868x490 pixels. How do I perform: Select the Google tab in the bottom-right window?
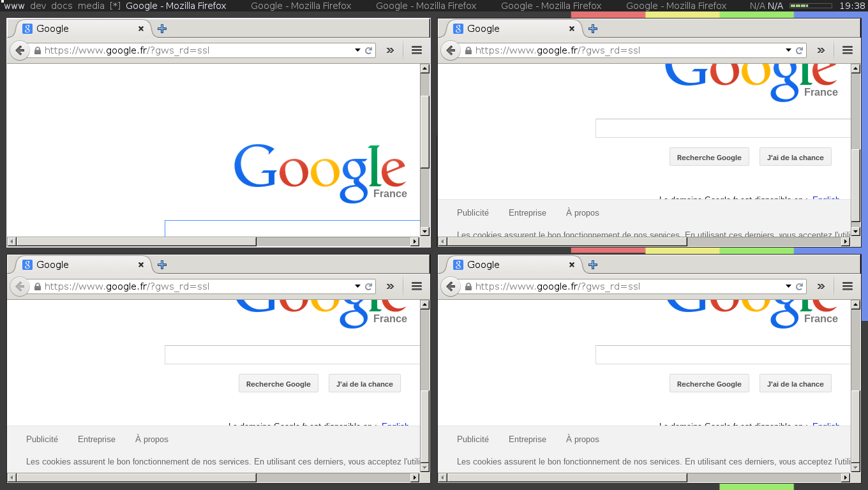[x=511, y=265]
